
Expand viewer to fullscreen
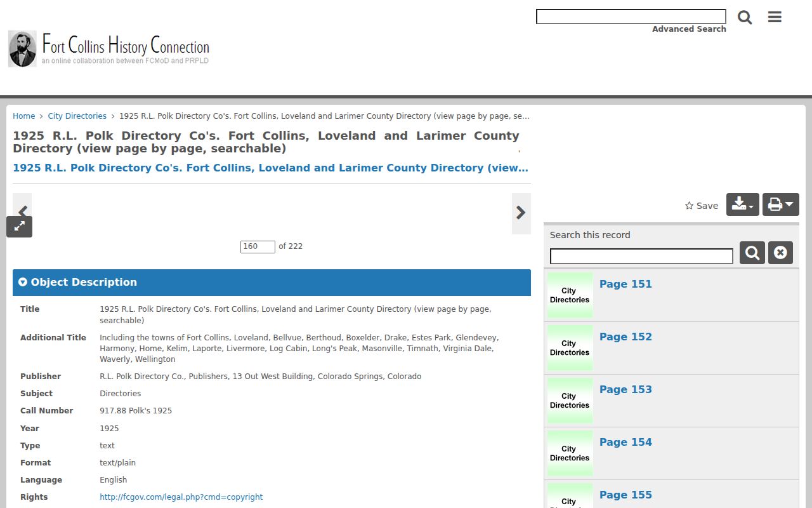pyautogui.click(x=20, y=226)
